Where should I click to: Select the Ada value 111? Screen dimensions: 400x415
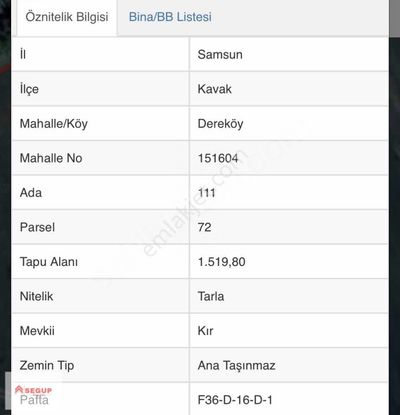coord(207,193)
